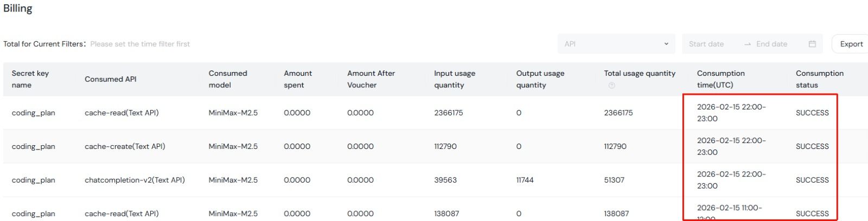868x221 pixels.
Task: Click the Consumption time(UTC) column header
Action: (x=720, y=79)
